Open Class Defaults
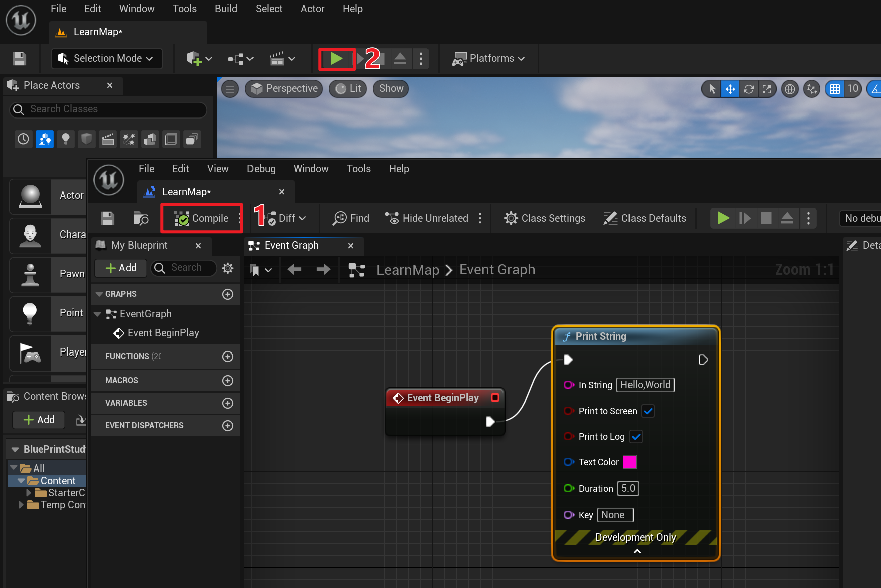Screen dimensions: 881x588 (x=645, y=218)
